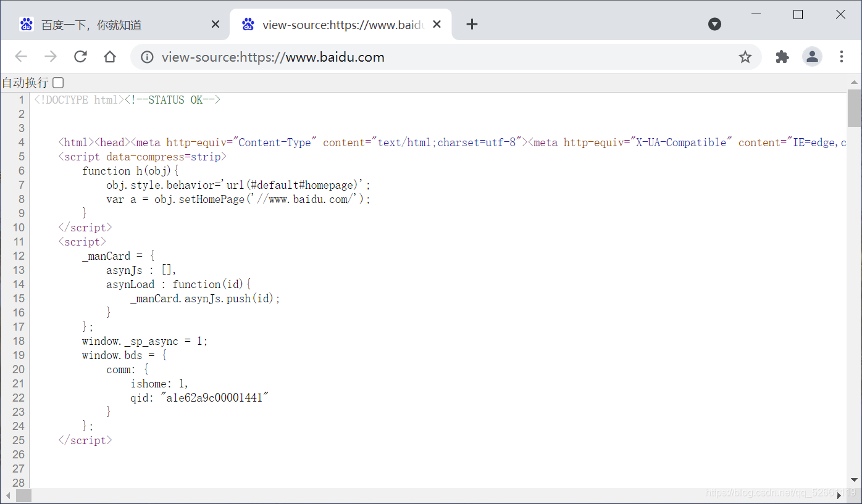Click the vertical scrollbar up arrow
862x504 pixels.
coord(855,82)
